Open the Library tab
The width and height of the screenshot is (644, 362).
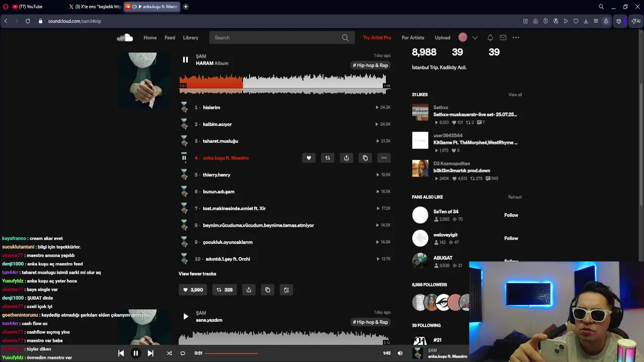tap(191, 38)
